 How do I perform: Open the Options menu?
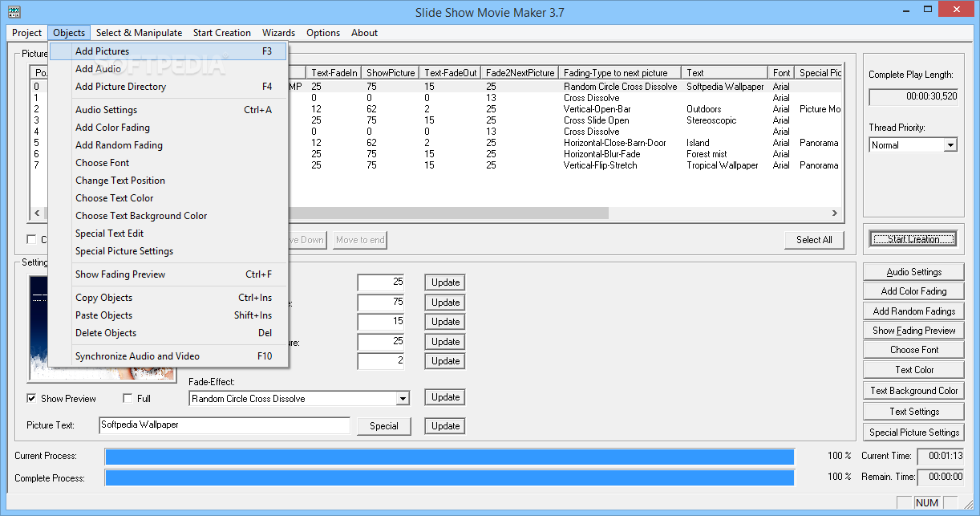(x=323, y=33)
